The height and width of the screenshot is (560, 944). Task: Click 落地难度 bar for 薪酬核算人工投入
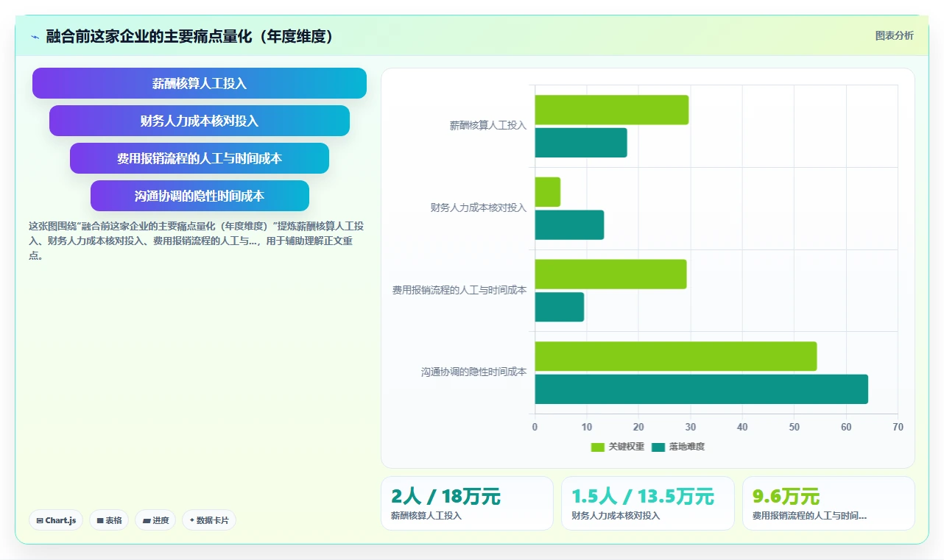point(581,143)
